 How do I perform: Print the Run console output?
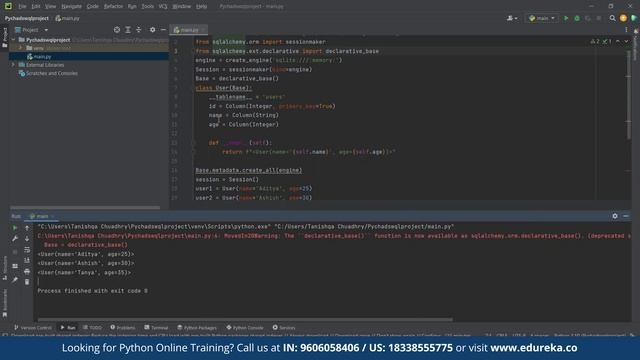point(27,271)
